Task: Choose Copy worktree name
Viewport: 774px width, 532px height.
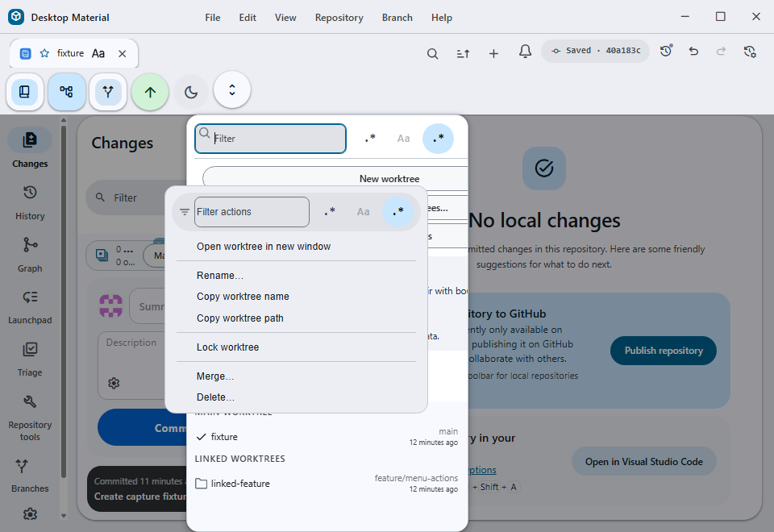Action: click(x=296, y=296)
